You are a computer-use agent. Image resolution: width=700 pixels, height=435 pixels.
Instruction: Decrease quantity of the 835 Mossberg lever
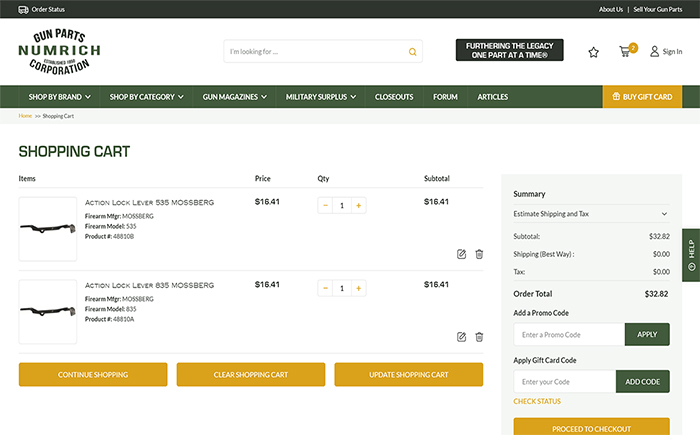coord(325,288)
